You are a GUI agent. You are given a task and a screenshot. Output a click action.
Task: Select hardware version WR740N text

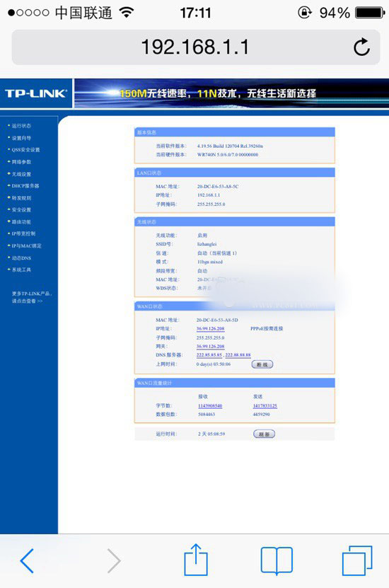228,154
